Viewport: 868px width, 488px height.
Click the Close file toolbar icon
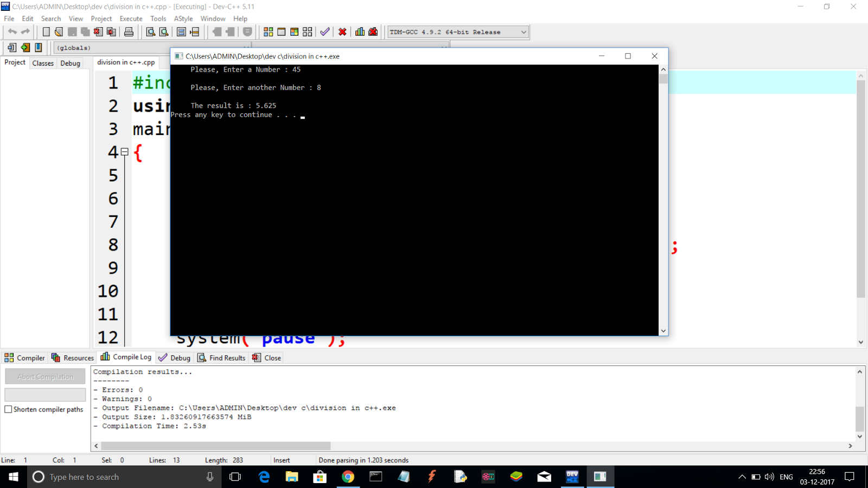click(98, 32)
